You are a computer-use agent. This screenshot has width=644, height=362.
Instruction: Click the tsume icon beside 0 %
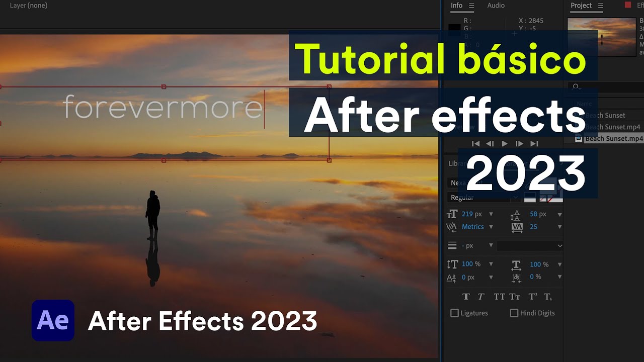point(517,278)
